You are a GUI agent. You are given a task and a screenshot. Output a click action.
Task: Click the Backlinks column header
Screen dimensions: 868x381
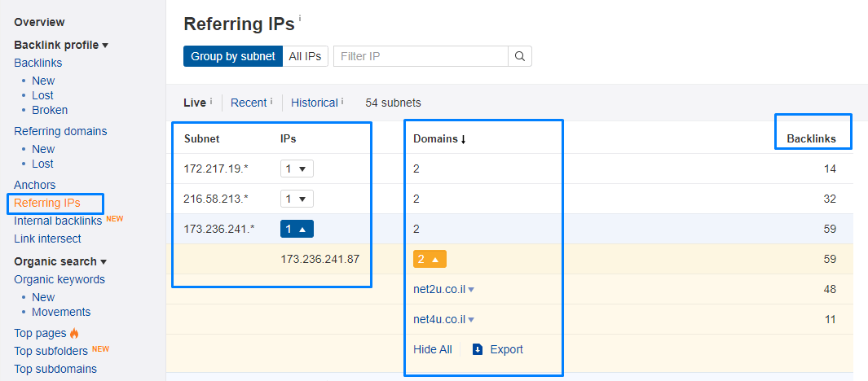tap(812, 138)
